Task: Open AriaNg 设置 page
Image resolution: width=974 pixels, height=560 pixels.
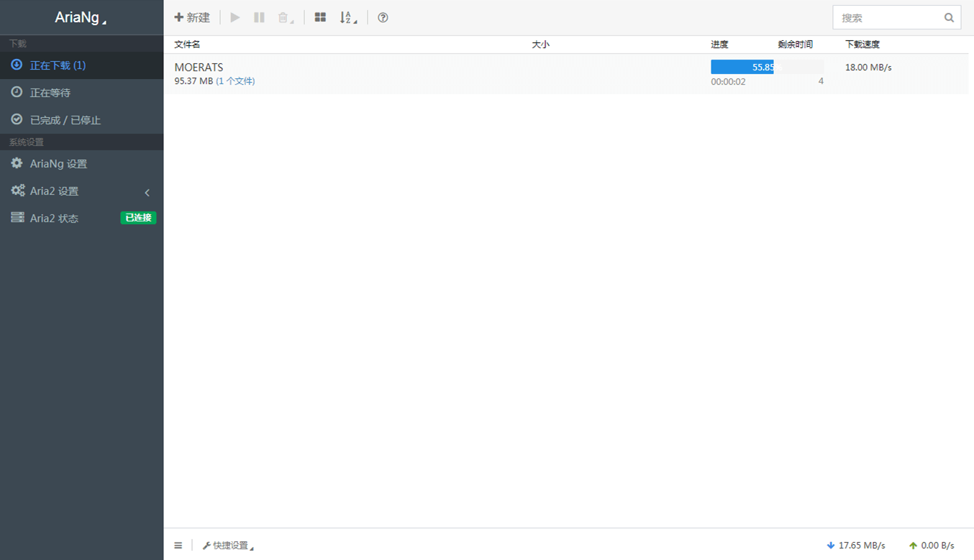Action: [x=82, y=164]
